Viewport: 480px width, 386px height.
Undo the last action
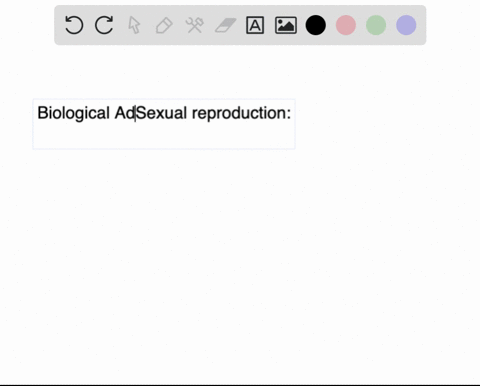click(74, 25)
